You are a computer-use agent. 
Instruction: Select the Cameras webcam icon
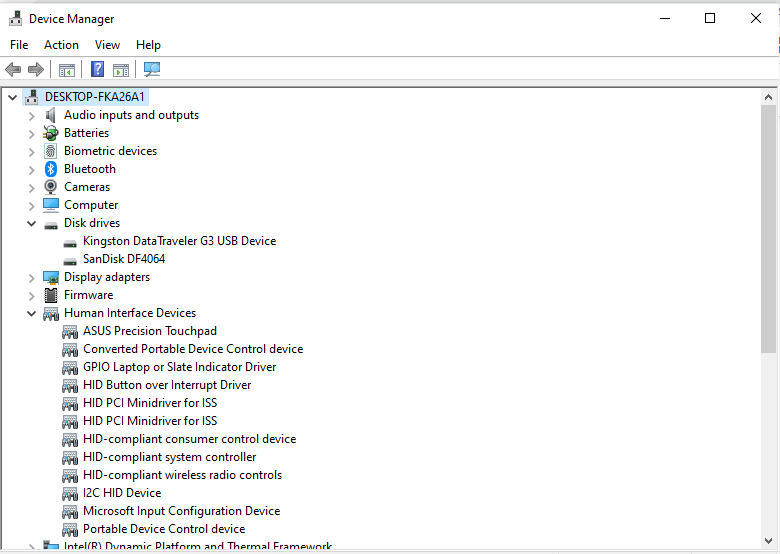click(50, 187)
